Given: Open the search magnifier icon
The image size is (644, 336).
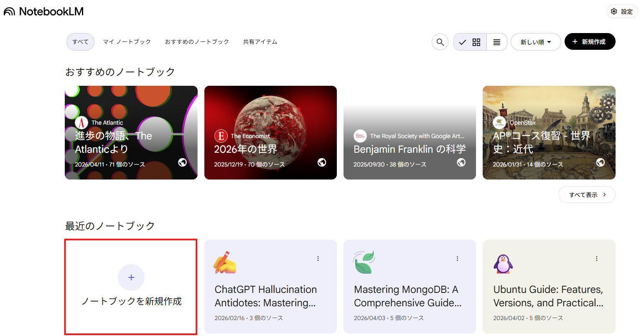Looking at the screenshot, I should click(x=440, y=42).
